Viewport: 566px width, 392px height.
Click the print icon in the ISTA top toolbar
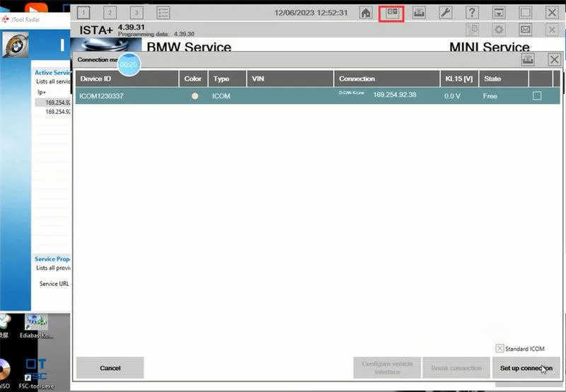pyautogui.click(x=419, y=13)
